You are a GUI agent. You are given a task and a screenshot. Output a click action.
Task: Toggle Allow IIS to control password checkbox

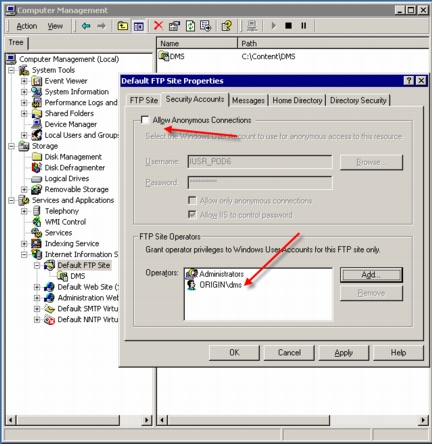(192, 214)
